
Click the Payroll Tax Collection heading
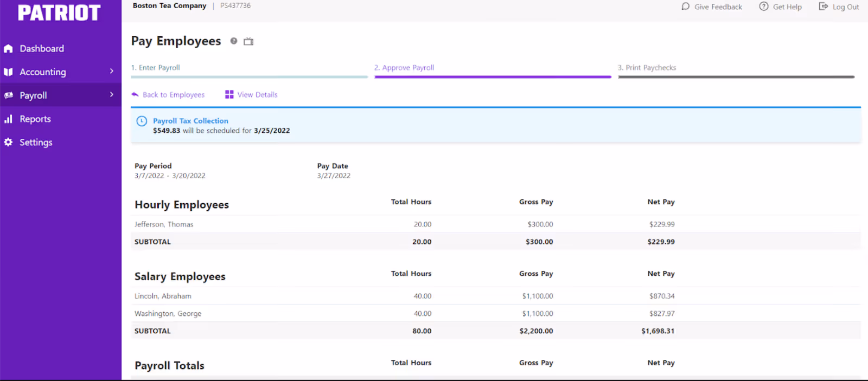pos(190,121)
